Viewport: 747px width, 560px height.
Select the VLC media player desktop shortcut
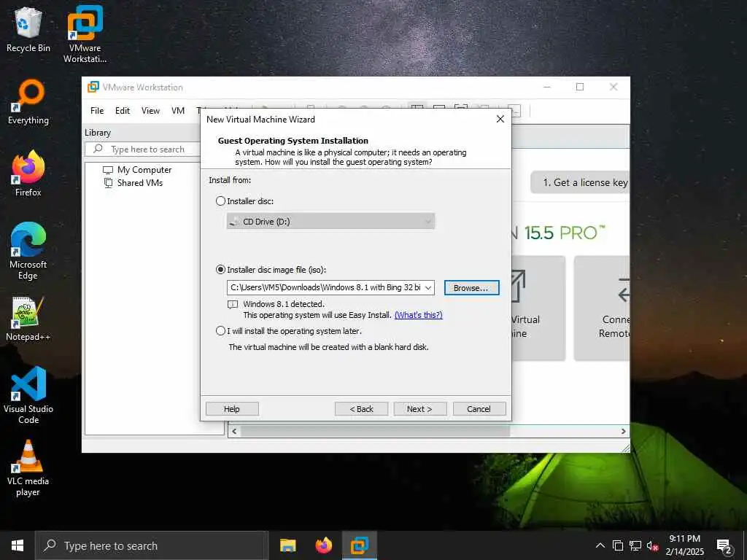(x=28, y=468)
